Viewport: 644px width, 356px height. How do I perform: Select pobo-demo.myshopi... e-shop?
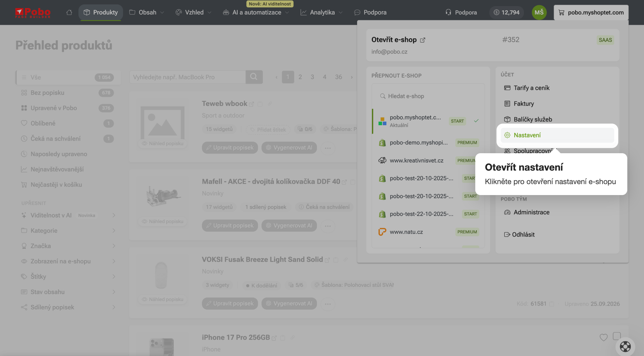pyautogui.click(x=428, y=143)
